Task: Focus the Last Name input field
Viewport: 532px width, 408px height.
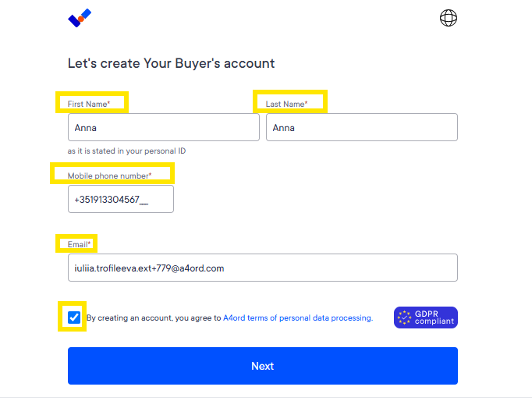Action: 362,127
